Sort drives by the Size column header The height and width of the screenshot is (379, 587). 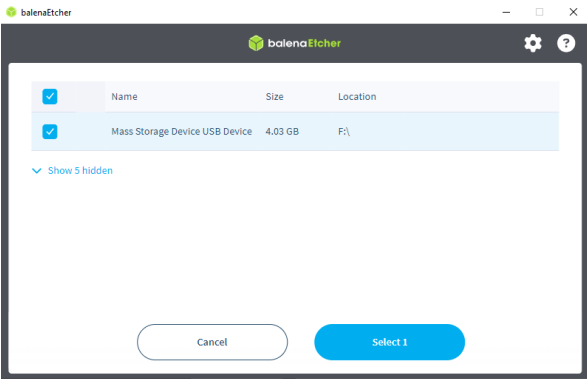click(x=274, y=97)
